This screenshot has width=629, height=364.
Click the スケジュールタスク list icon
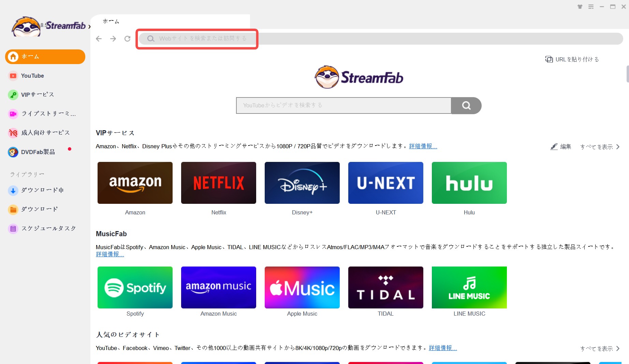(13, 228)
